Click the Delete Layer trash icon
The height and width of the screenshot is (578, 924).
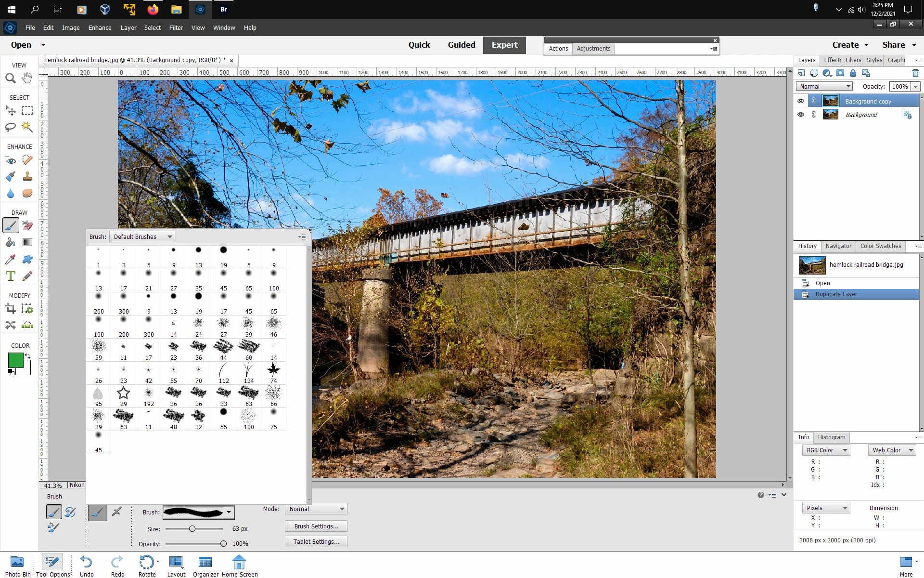[915, 73]
